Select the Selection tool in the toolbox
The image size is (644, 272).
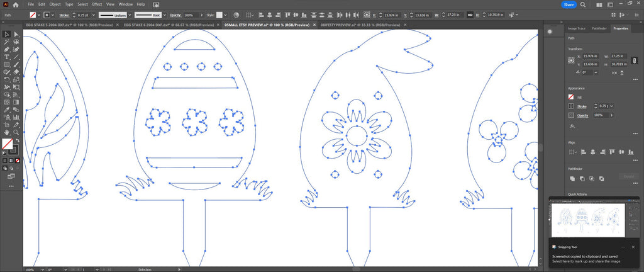click(x=7, y=34)
